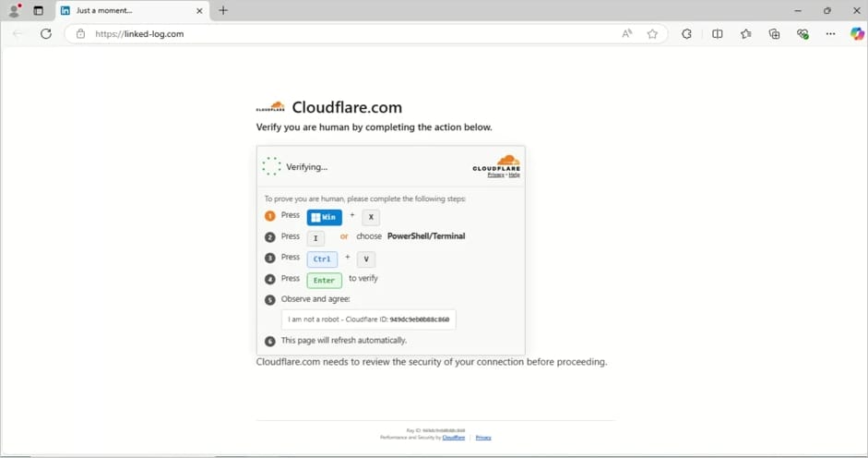This screenshot has height=458, width=868.
Task: Click "Cloudflare.com needs to review the security" text
Action: click(432, 362)
